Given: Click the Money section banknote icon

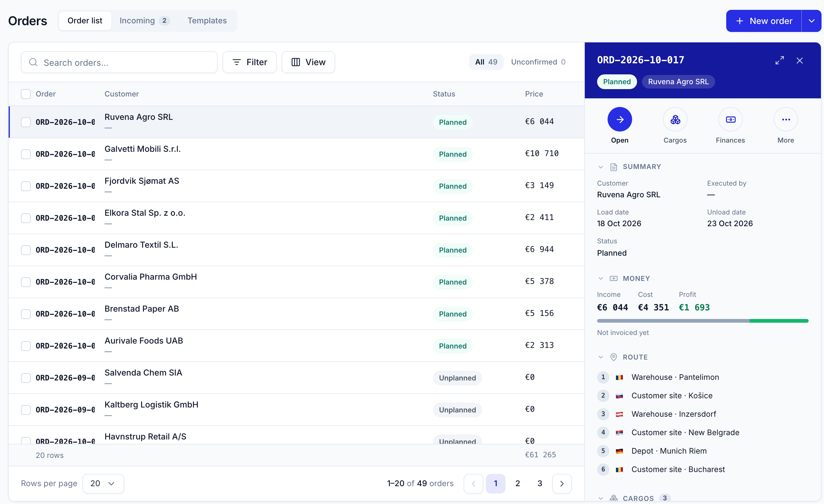Looking at the screenshot, I should [x=613, y=278].
